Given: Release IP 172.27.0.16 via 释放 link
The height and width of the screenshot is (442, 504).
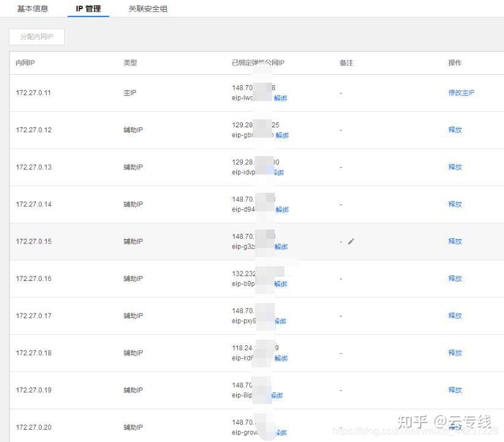Looking at the screenshot, I should tap(455, 279).
